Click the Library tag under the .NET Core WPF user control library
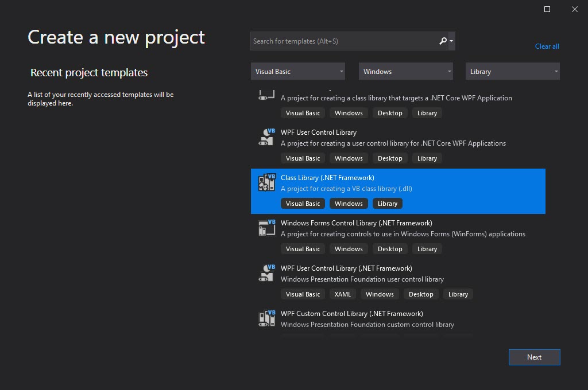The width and height of the screenshot is (588, 390). tap(427, 158)
